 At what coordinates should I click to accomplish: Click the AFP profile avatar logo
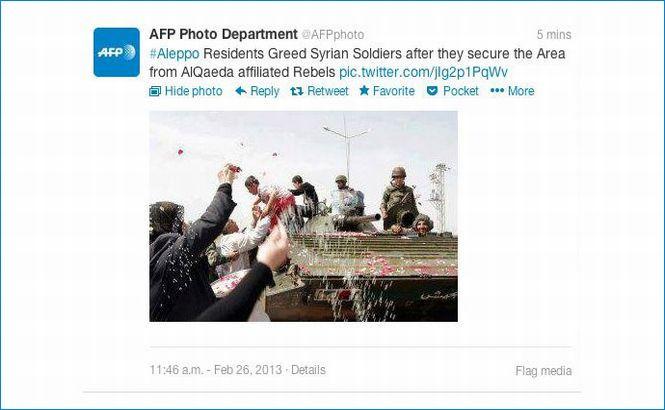(x=117, y=52)
